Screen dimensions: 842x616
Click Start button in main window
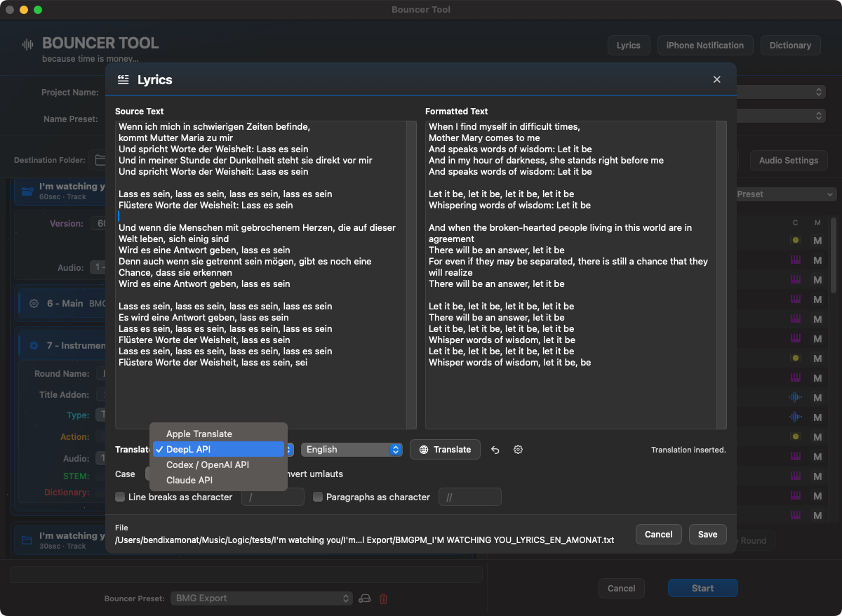click(x=702, y=589)
